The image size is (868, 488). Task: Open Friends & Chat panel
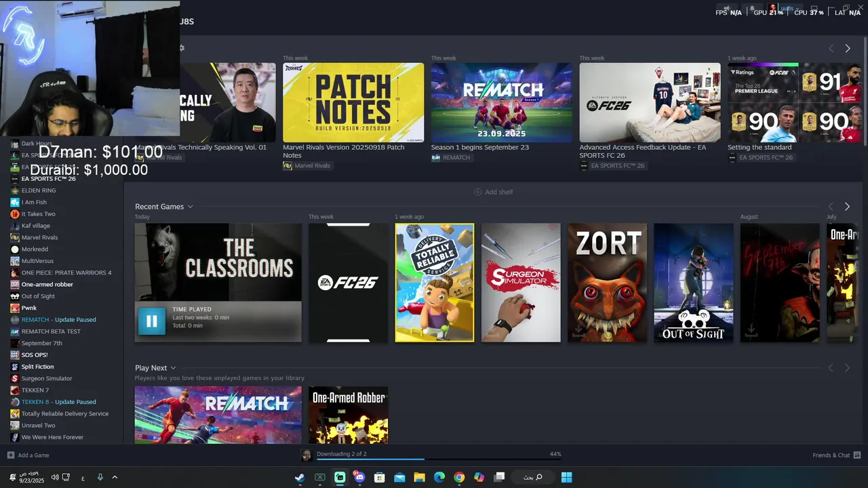pyautogui.click(x=836, y=455)
